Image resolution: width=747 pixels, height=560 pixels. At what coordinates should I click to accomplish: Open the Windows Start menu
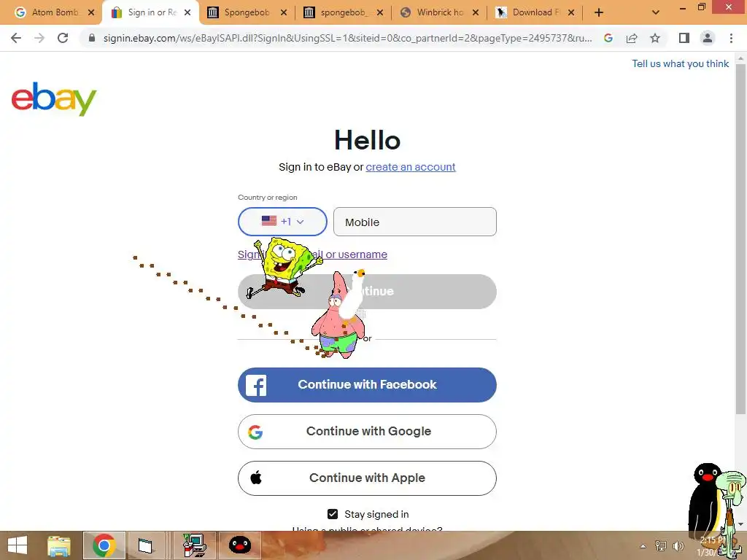click(x=18, y=545)
